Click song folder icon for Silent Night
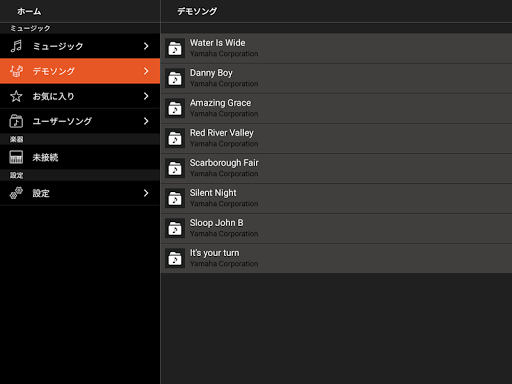 click(175, 198)
